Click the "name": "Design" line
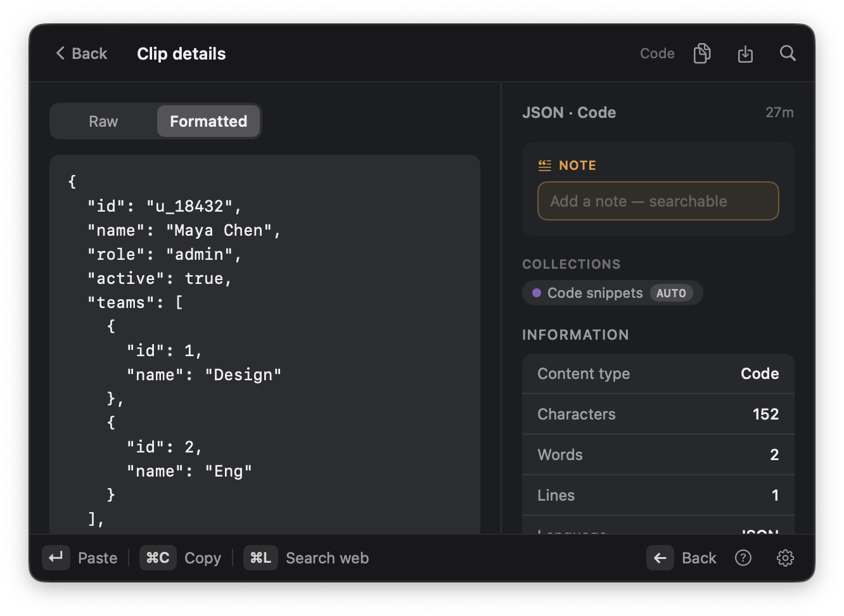The image size is (844, 616). coord(204,375)
